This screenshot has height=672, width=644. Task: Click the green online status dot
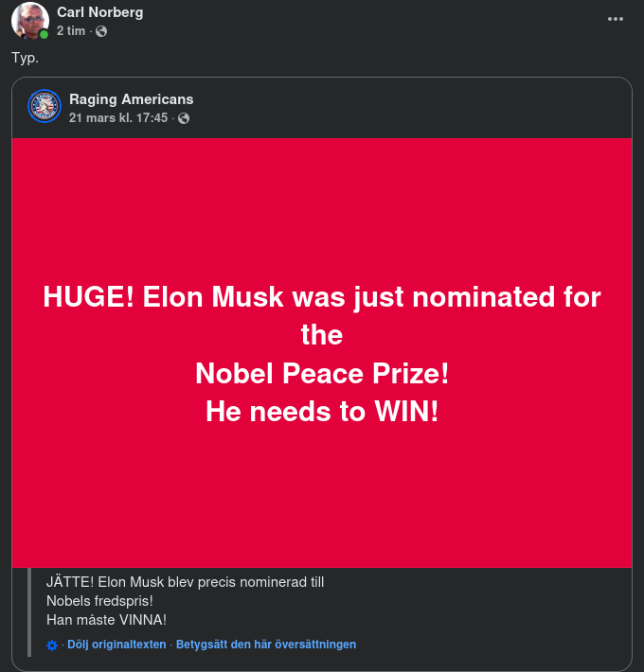[44, 34]
